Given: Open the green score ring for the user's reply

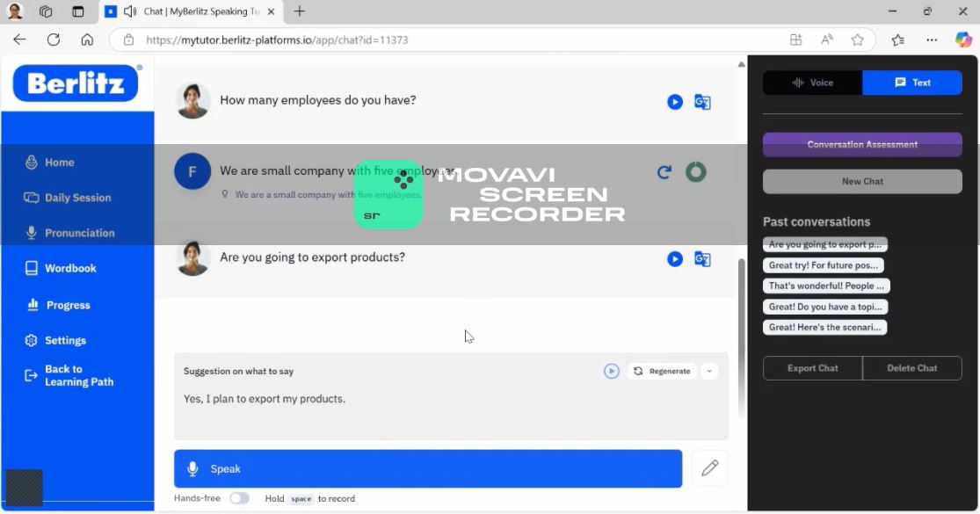Looking at the screenshot, I should click(x=695, y=171).
